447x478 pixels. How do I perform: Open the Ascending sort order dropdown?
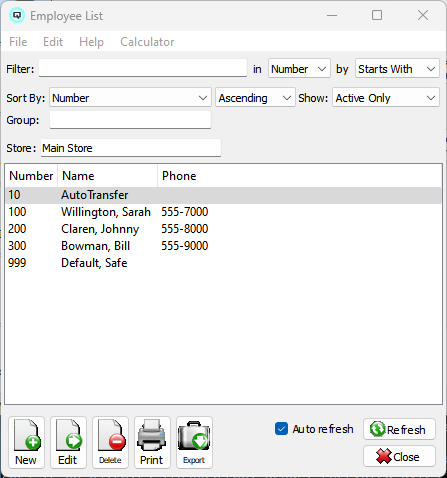[255, 97]
